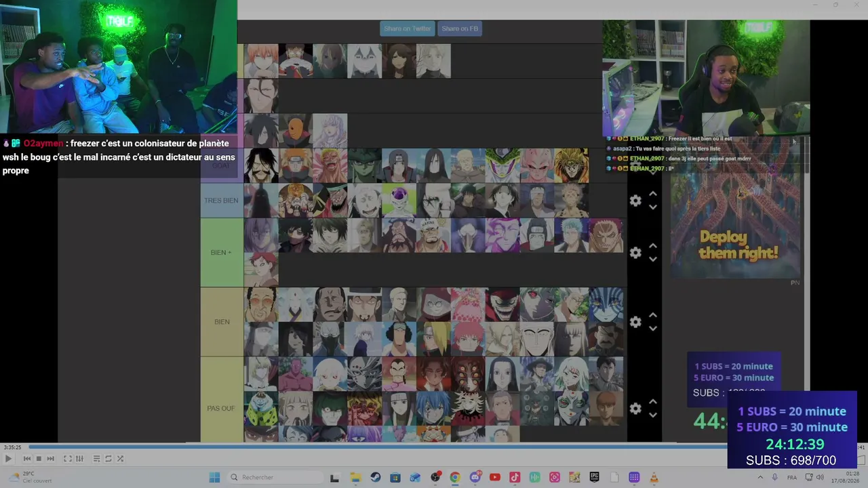
Task: Select the BIEN + tier label
Action: coord(222,253)
